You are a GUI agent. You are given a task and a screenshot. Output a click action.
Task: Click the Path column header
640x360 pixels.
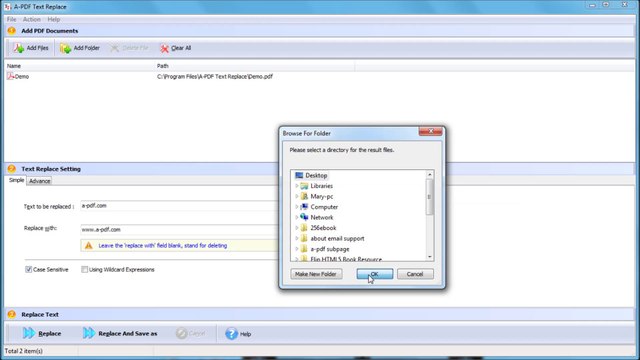(255, 66)
